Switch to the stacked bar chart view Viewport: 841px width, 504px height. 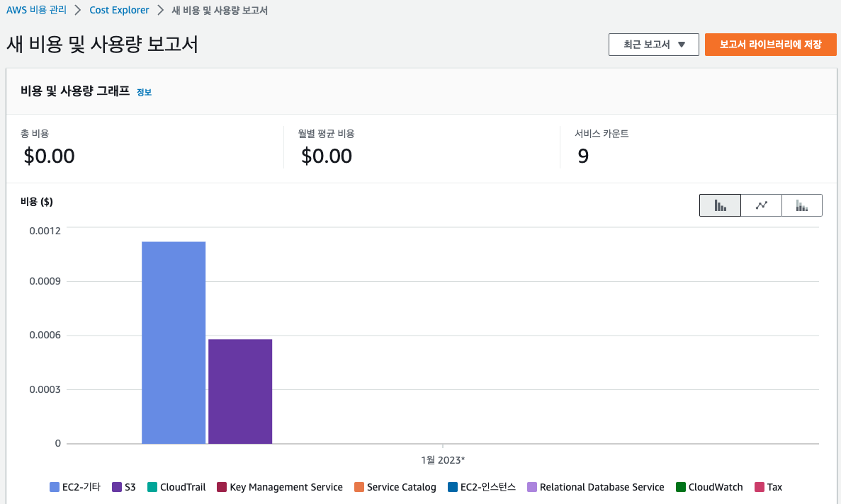(x=802, y=205)
